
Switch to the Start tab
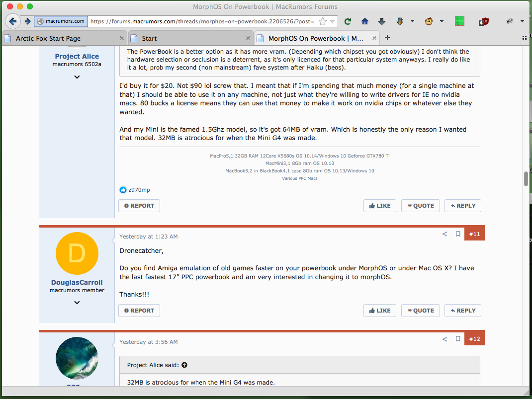pyautogui.click(x=191, y=38)
